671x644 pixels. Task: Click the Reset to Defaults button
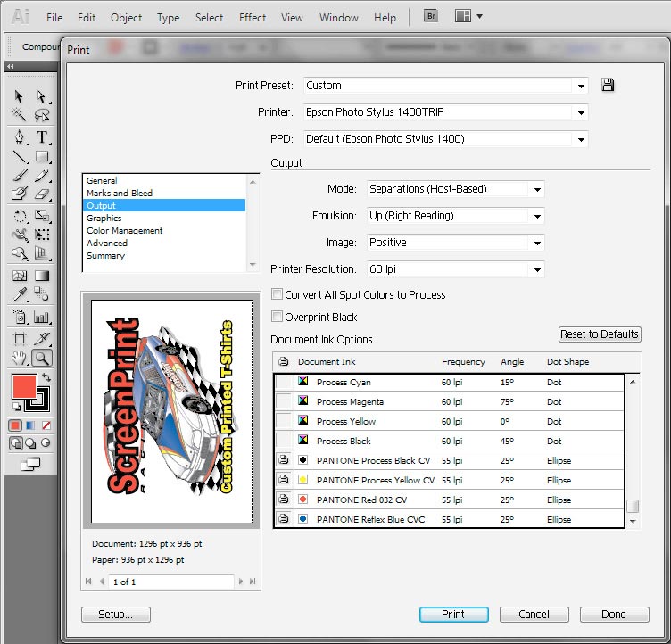[x=599, y=334]
